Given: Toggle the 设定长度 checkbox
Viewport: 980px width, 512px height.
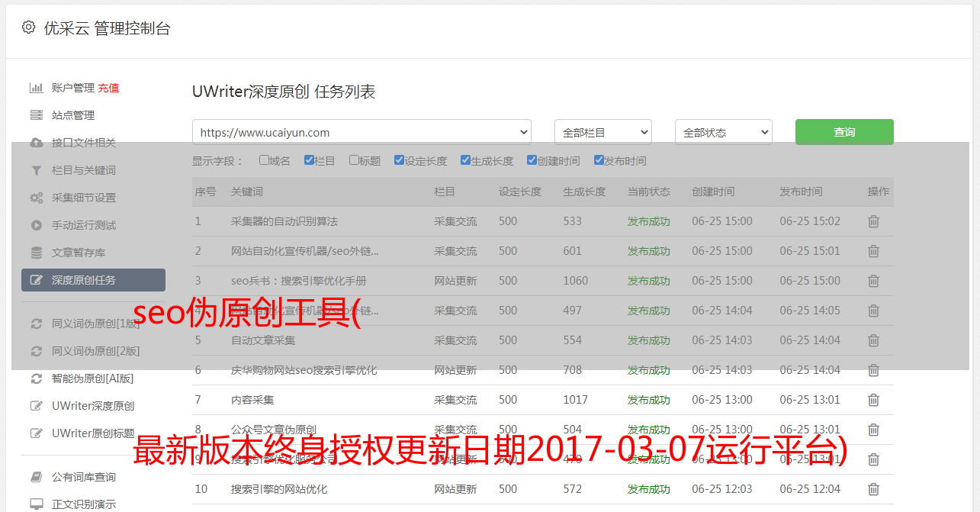Looking at the screenshot, I should point(399,160).
